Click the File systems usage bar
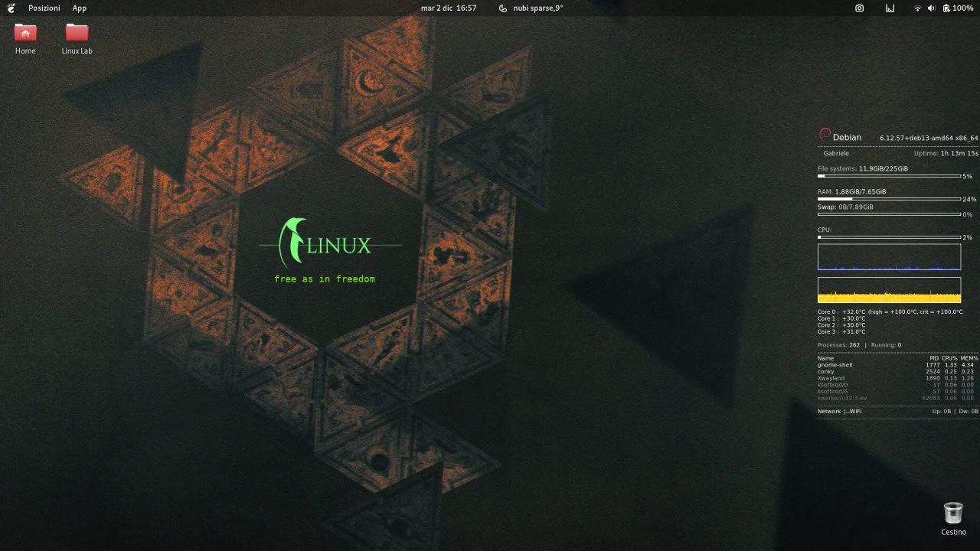This screenshot has height=551, width=980. click(889, 176)
